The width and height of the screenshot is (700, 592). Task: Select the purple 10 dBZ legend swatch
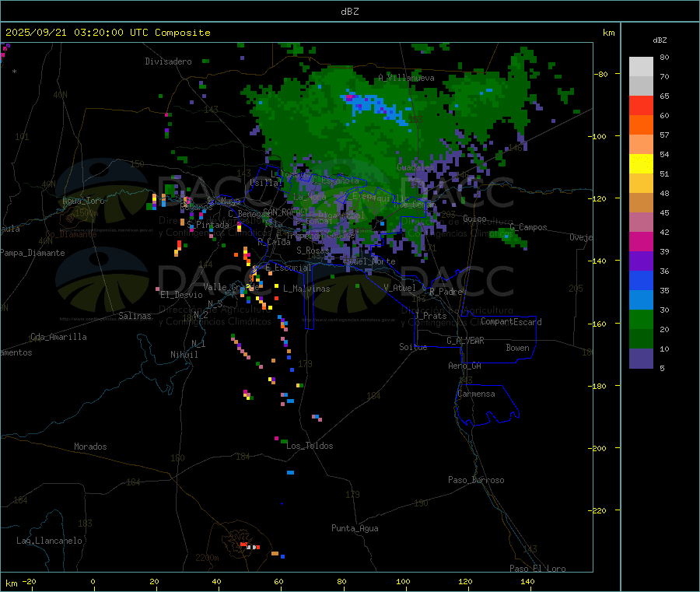click(641, 358)
